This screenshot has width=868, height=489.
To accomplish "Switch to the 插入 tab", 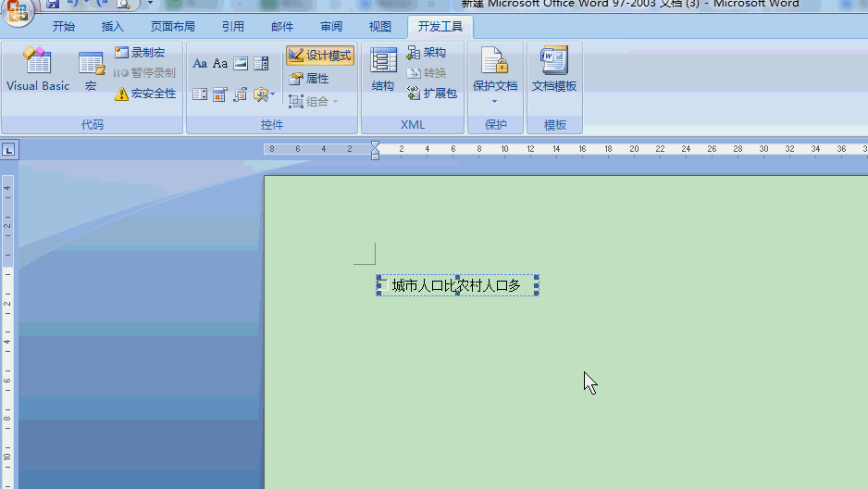I will [112, 27].
